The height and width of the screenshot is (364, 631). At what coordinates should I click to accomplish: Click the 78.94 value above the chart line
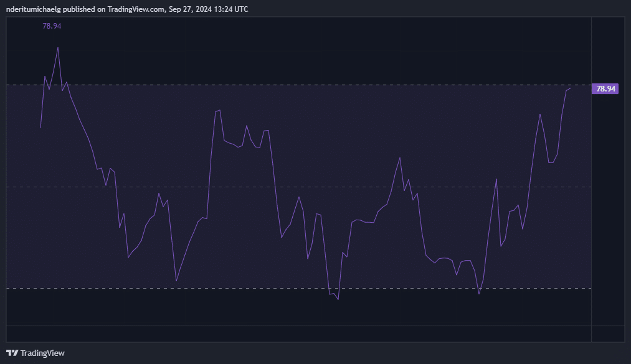coord(52,26)
